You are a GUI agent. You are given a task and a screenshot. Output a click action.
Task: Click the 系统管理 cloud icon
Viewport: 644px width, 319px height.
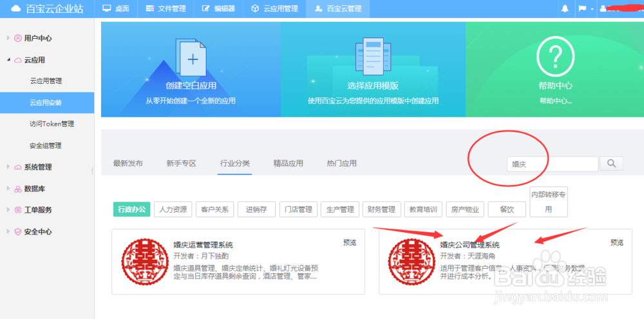coord(17,167)
